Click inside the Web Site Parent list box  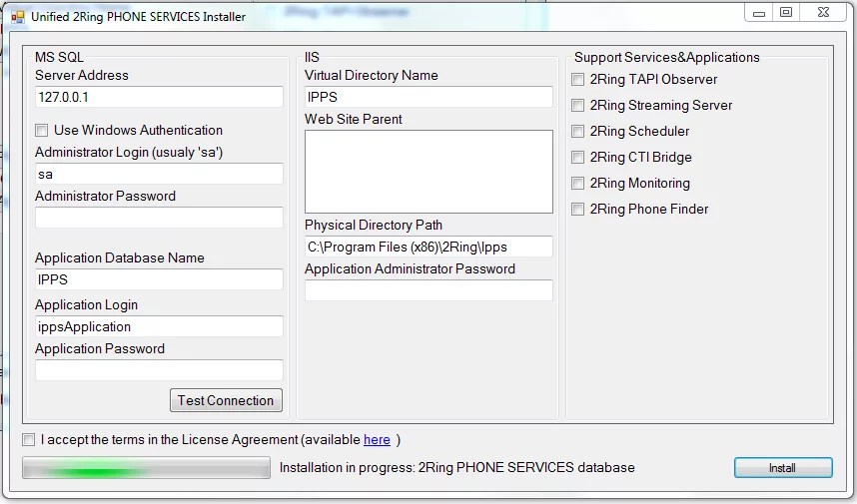click(428, 172)
